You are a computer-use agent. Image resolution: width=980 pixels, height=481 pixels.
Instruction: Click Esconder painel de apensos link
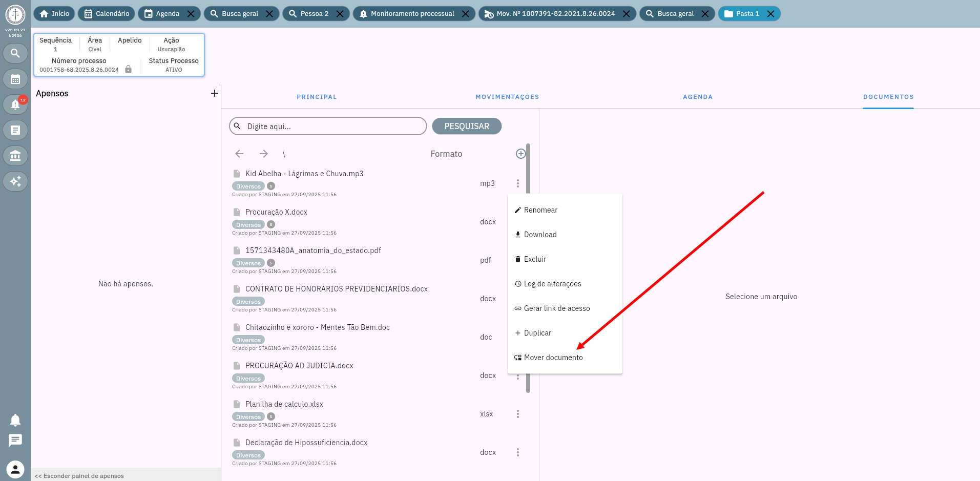coord(79,476)
